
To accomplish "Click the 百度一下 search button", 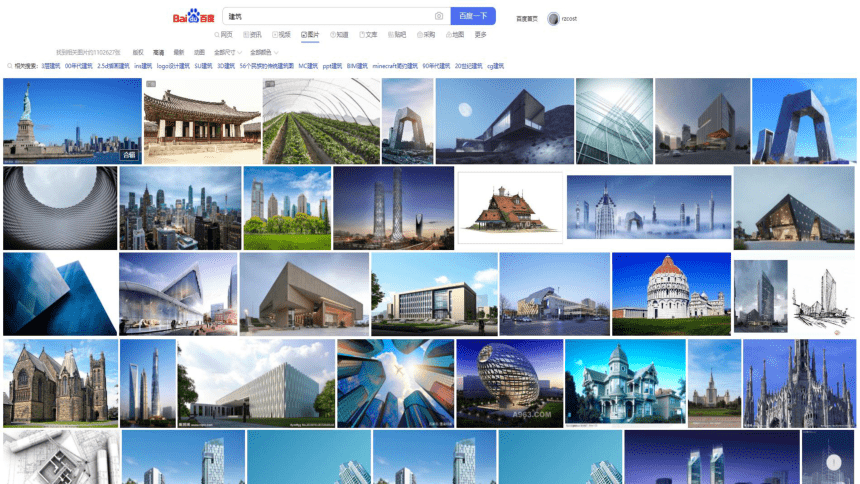I will (x=473, y=16).
